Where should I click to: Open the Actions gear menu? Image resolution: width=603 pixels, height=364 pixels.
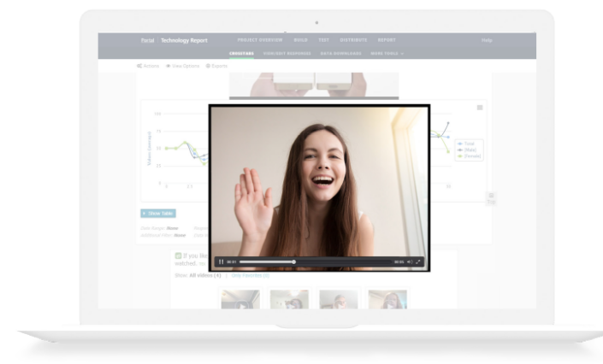148,66
